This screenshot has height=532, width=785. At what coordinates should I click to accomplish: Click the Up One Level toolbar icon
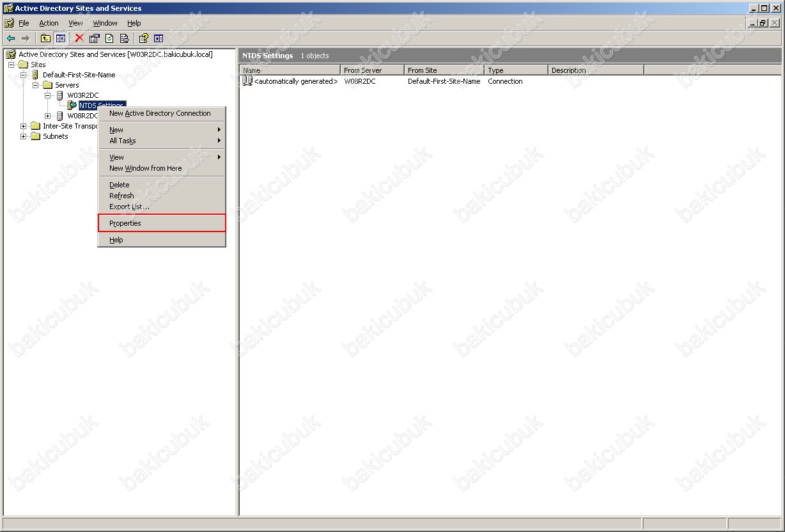click(46, 38)
